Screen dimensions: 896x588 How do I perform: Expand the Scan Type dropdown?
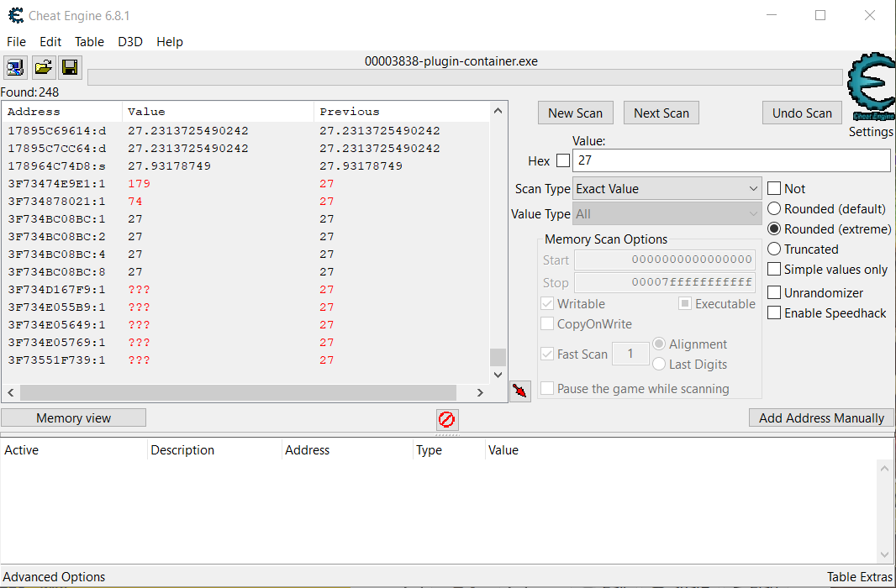pyautogui.click(x=667, y=189)
